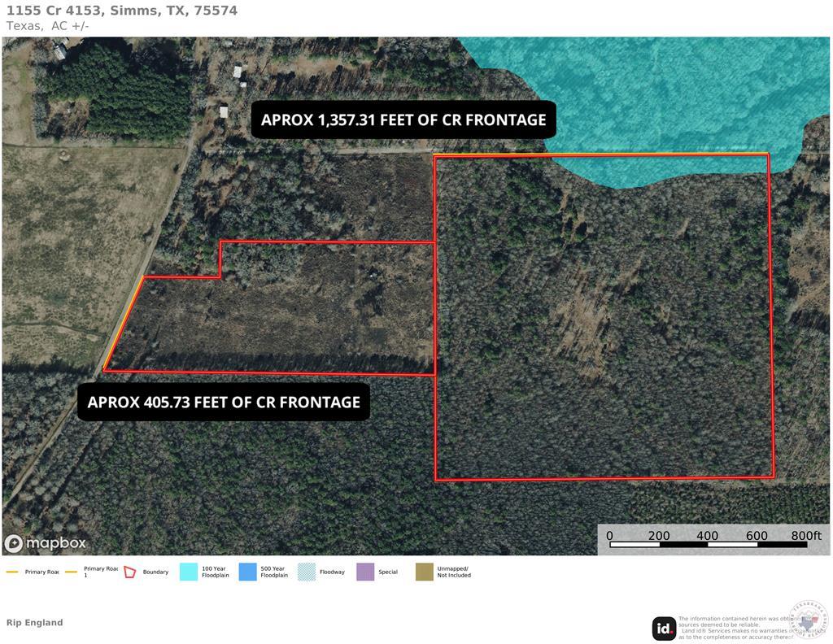Image resolution: width=833 pixels, height=644 pixels.
Task: Click the Land id logo badge
Action: (662, 627)
